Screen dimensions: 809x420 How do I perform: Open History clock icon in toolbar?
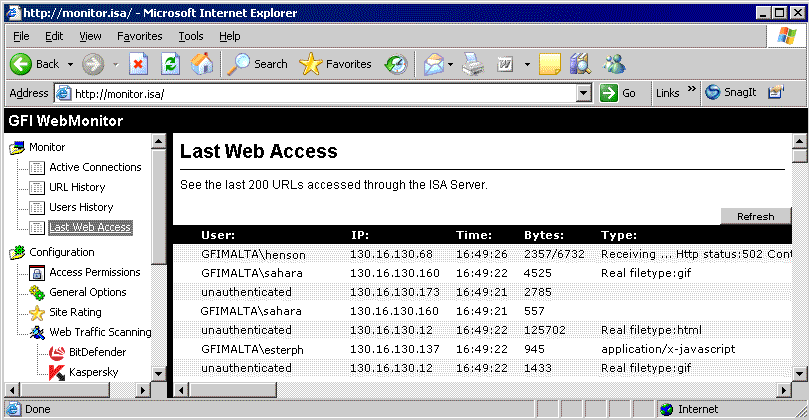396,64
